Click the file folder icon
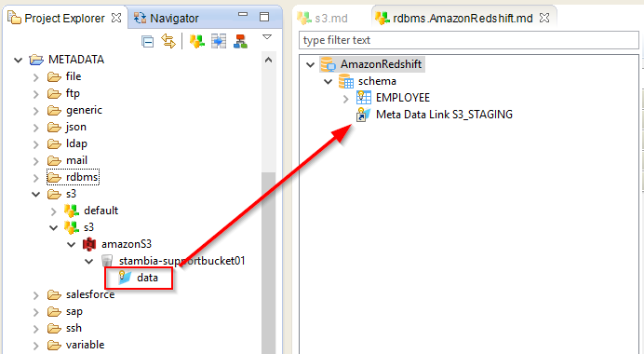This screenshot has width=644, height=354. [x=54, y=77]
